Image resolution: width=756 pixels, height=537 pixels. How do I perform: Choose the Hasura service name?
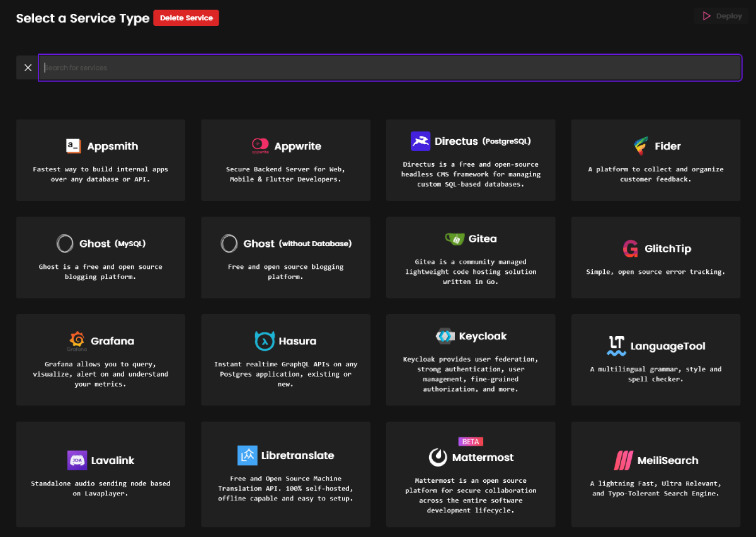click(297, 341)
